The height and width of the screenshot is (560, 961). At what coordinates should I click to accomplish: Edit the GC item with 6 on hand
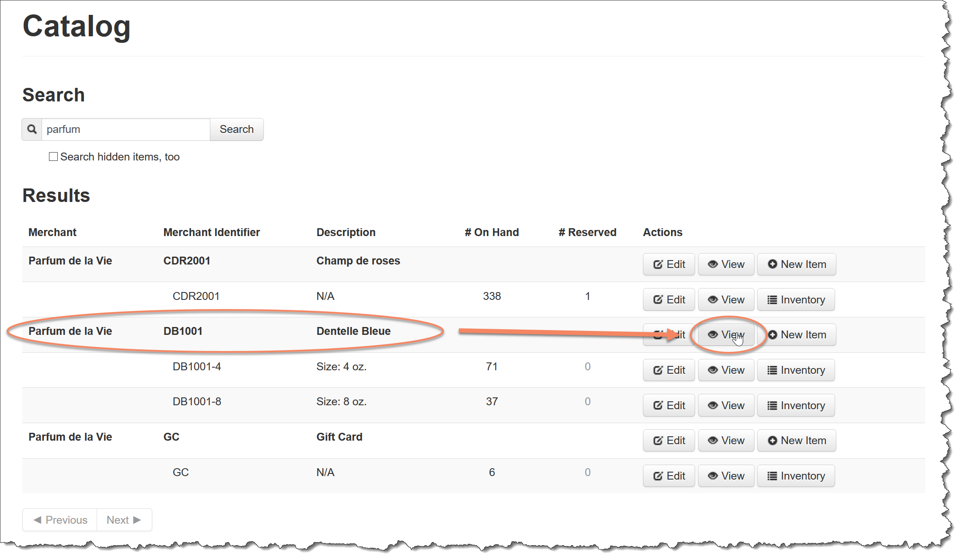point(669,476)
